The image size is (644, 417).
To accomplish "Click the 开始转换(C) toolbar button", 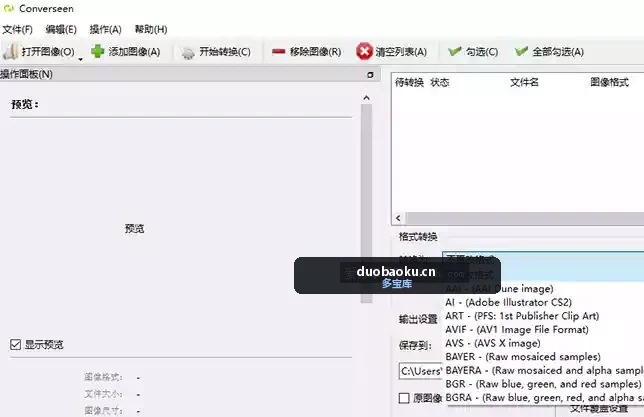I will tap(216, 52).
